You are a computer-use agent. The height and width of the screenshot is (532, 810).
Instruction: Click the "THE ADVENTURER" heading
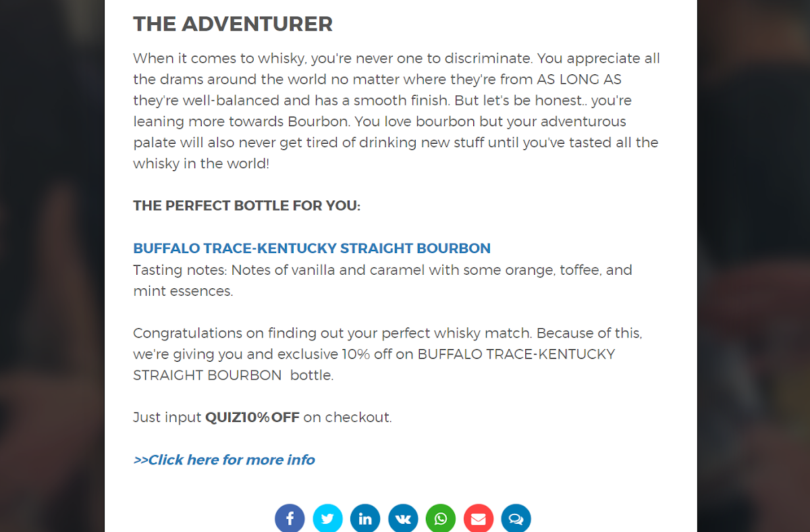(x=233, y=24)
